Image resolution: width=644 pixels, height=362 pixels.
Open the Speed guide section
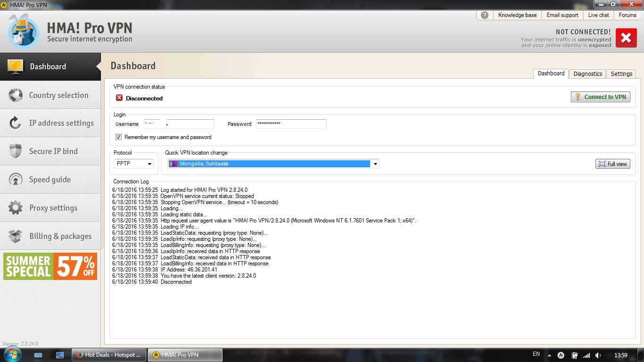click(x=50, y=180)
